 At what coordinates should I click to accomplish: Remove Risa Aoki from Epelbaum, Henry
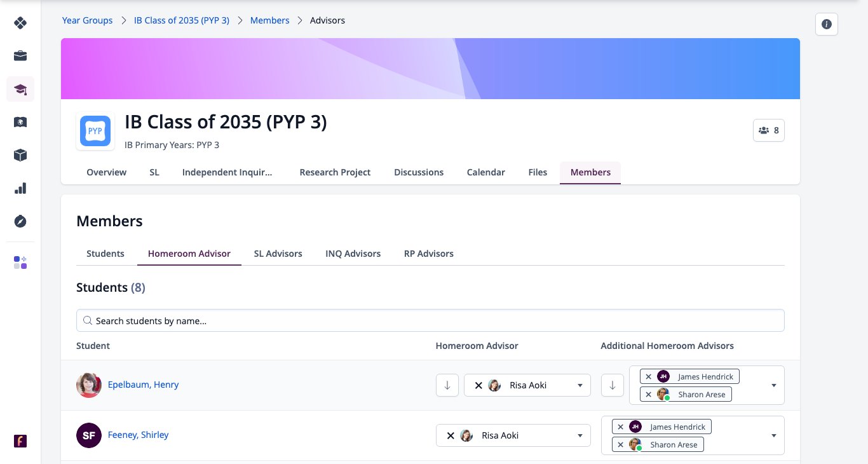coord(478,385)
